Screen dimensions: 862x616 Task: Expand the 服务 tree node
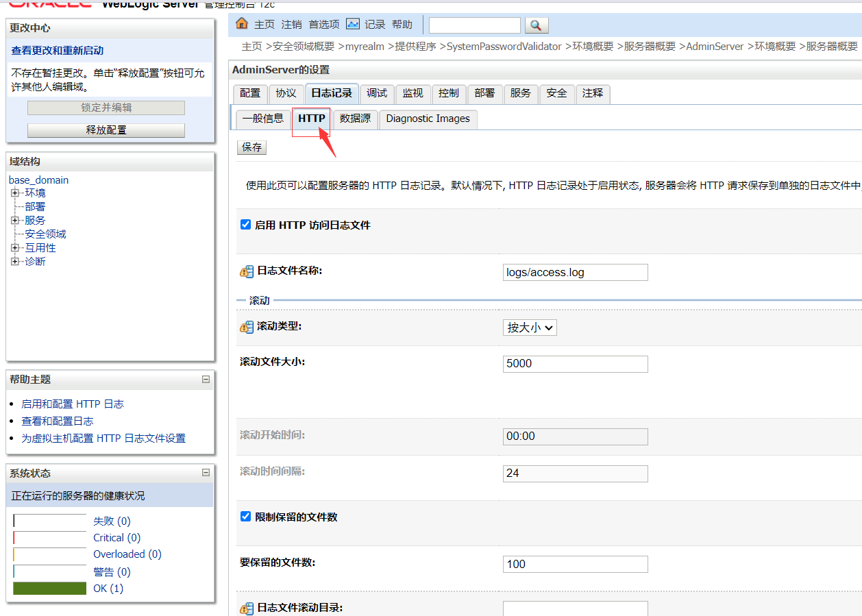(14, 220)
